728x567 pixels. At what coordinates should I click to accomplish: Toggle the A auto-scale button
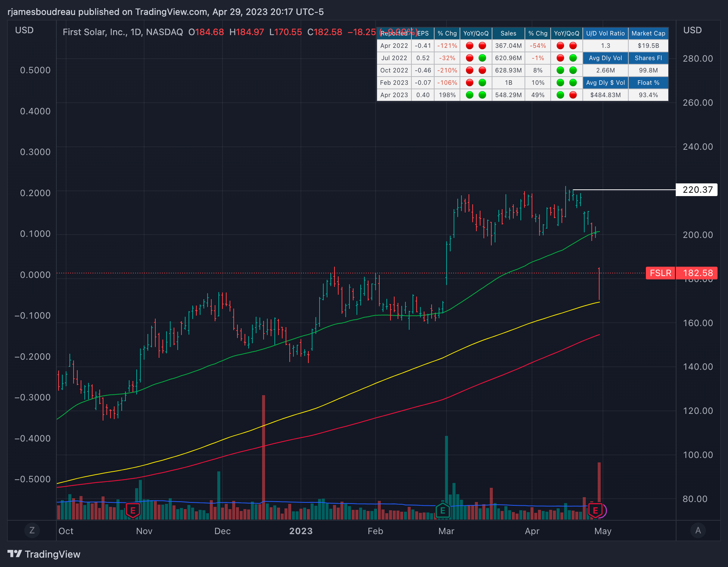click(698, 530)
